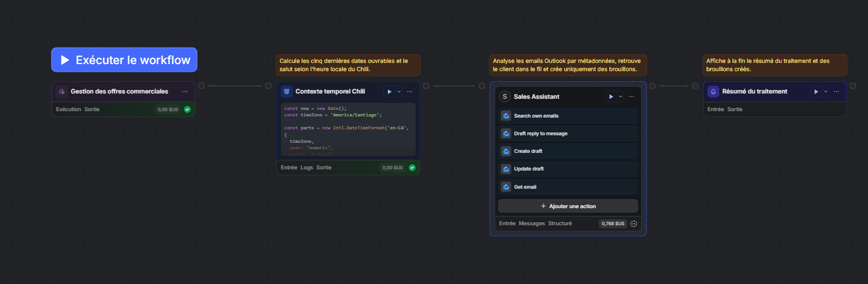Click the green success checkmark on Gestion des offres
The height and width of the screenshot is (284, 868).
187,109
